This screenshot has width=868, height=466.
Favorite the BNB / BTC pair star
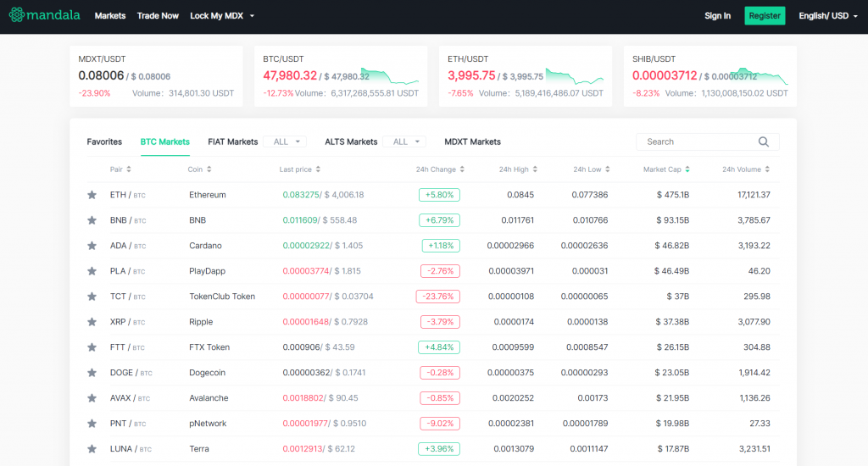pos(92,220)
